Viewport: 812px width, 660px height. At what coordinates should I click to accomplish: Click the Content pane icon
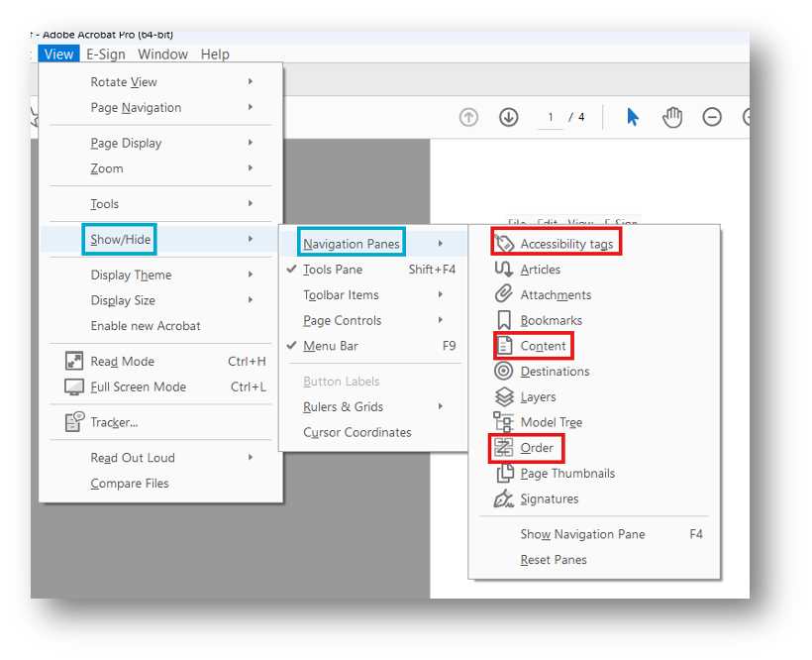click(x=504, y=346)
